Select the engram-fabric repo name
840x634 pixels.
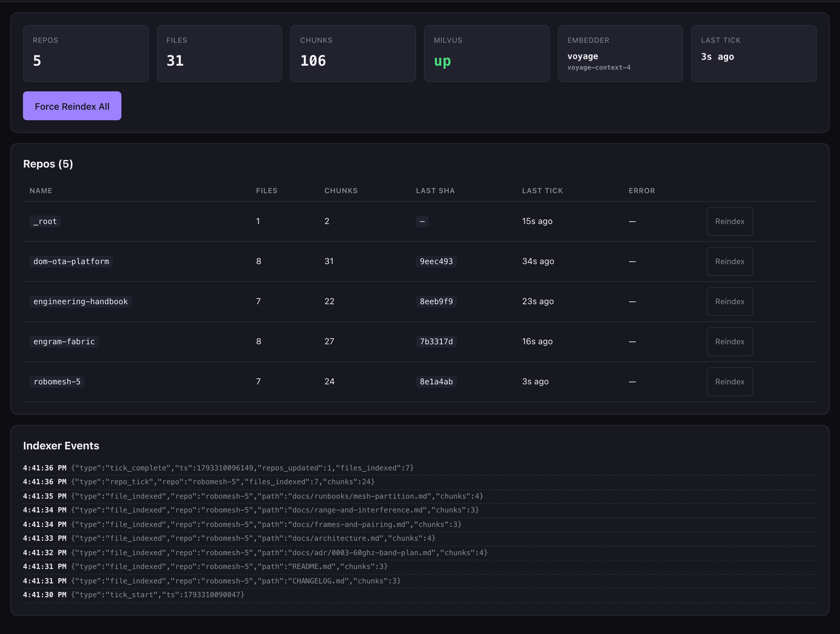[x=64, y=342]
